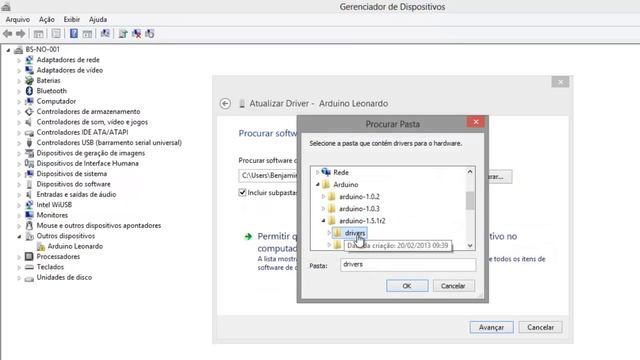Select Dispositivos de geração de imagens label
Viewport: 640px width, 360px height.
click(91, 153)
